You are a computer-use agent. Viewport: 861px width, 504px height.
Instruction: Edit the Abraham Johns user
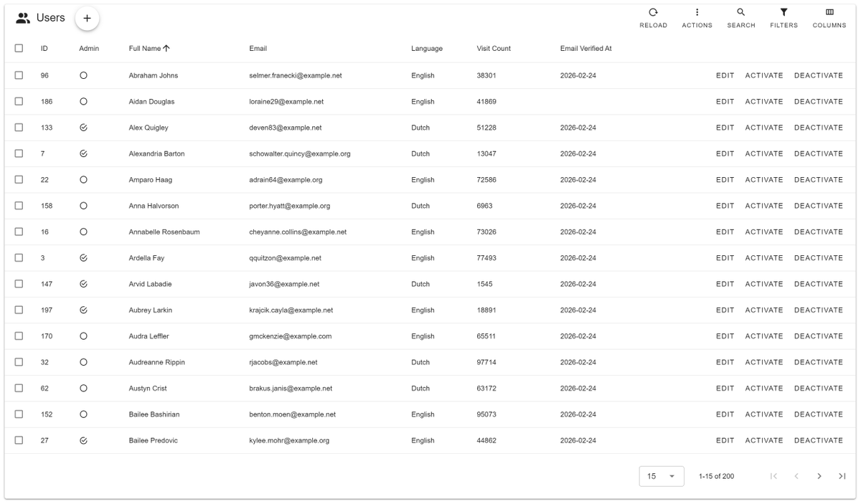coord(725,75)
